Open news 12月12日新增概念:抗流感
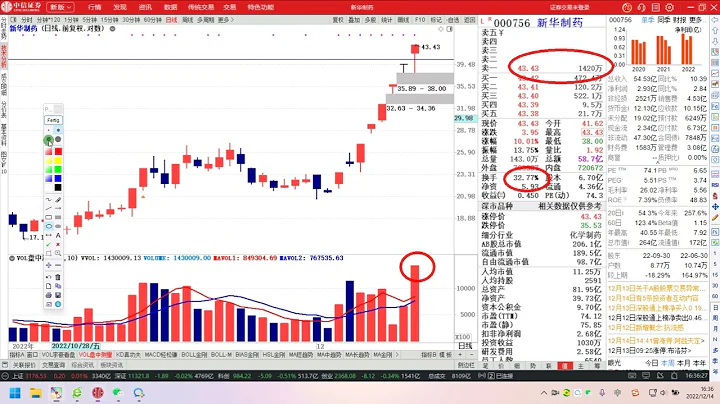This screenshot has width=720, height=404. pyautogui.click(x=646, y=327)
